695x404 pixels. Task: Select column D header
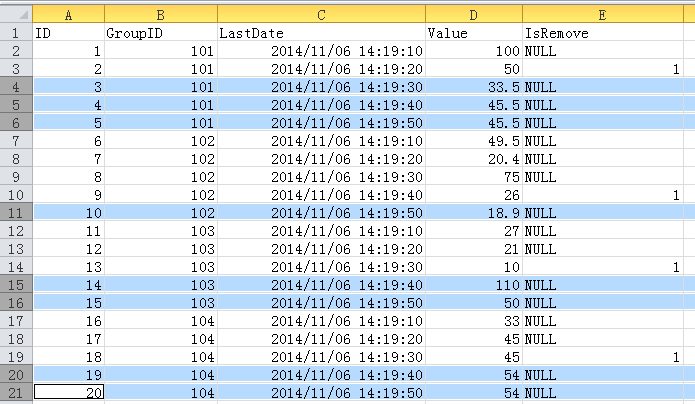tap(474, 14)
